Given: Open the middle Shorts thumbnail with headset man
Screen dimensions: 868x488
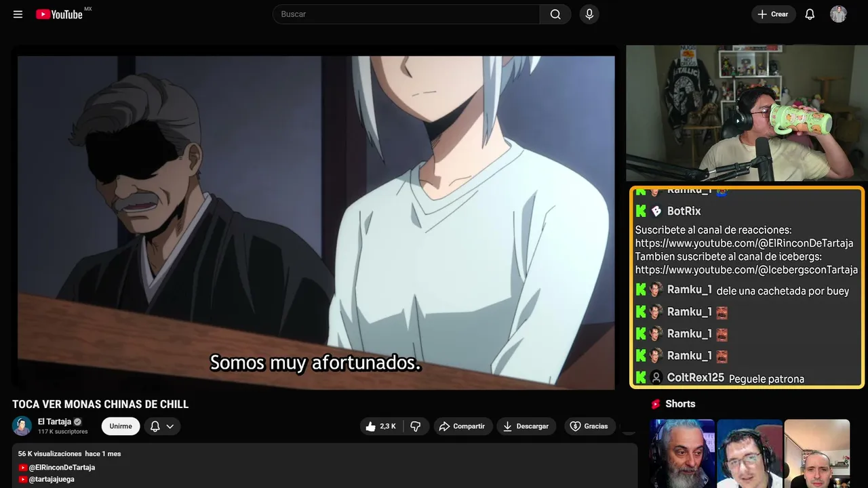Looking at the screenshot, I should pyautogui.click(x=749, y=453).
